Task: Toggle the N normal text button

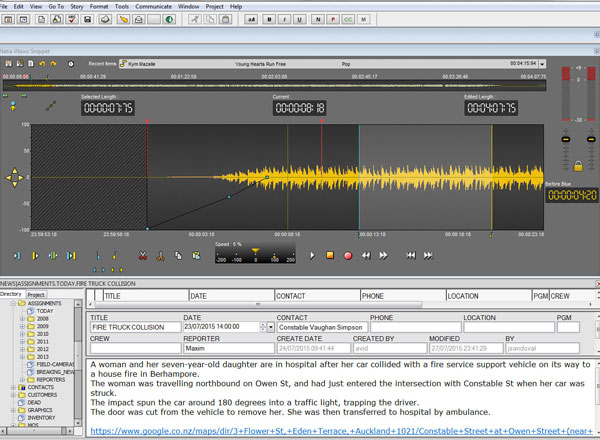Action: pos(318,19)
